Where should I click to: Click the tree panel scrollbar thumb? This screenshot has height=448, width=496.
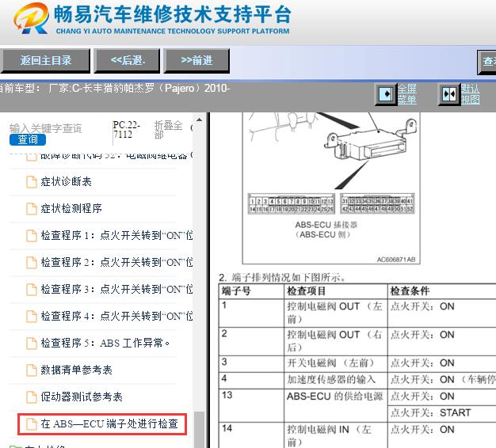pyautogui.click(x=199, y=430)
